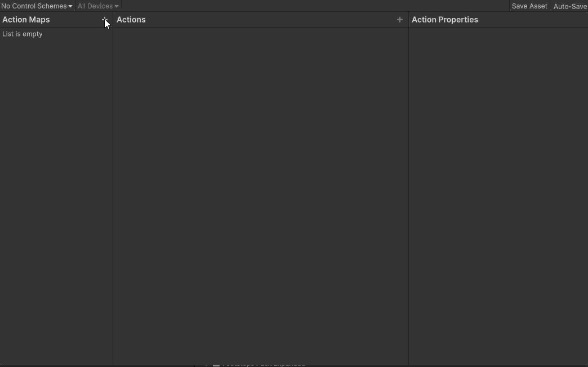Screen dimensions: 588x367
Task: Select the Action Maps panel header
Action: (26, 20)
